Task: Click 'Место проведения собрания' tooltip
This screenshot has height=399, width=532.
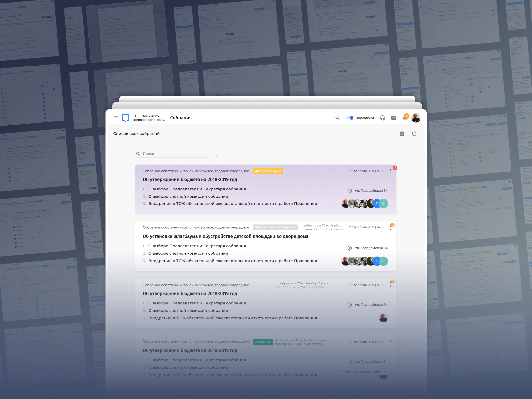Action: [364, 372]
